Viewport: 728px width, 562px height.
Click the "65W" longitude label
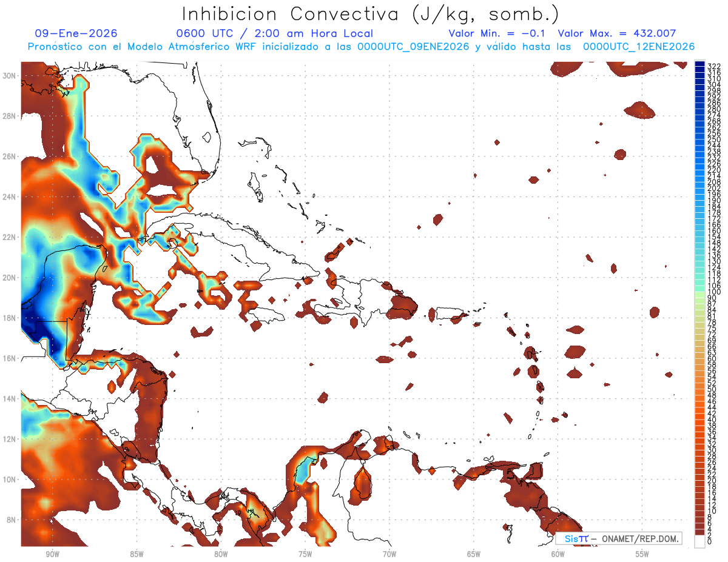474,554
